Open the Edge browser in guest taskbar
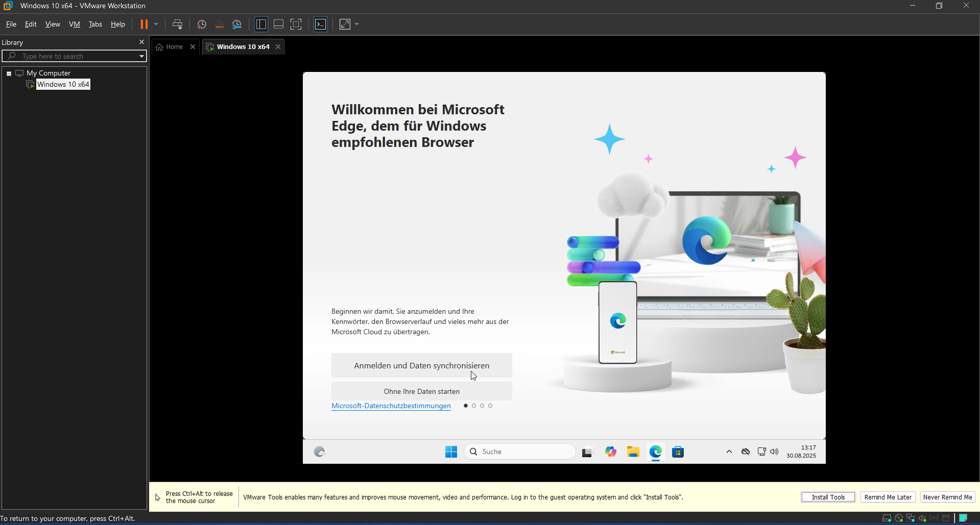Screen dimensions: 980x525 pos(655,452)
